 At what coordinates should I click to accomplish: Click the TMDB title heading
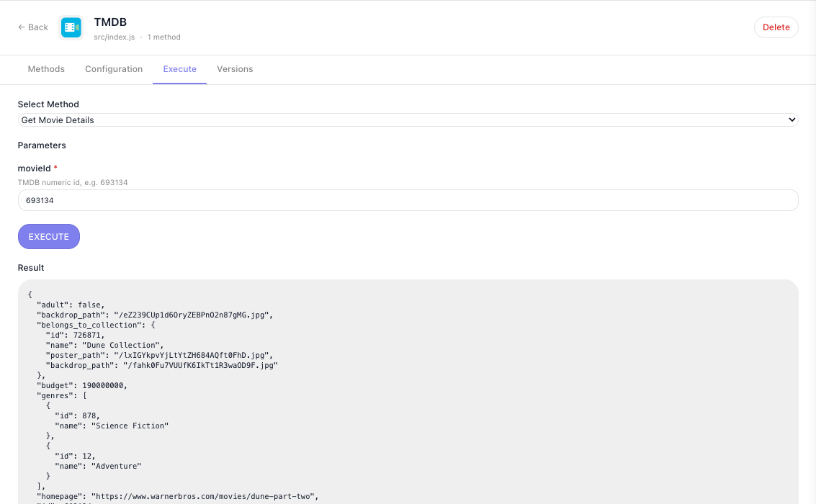click(110, 22)
